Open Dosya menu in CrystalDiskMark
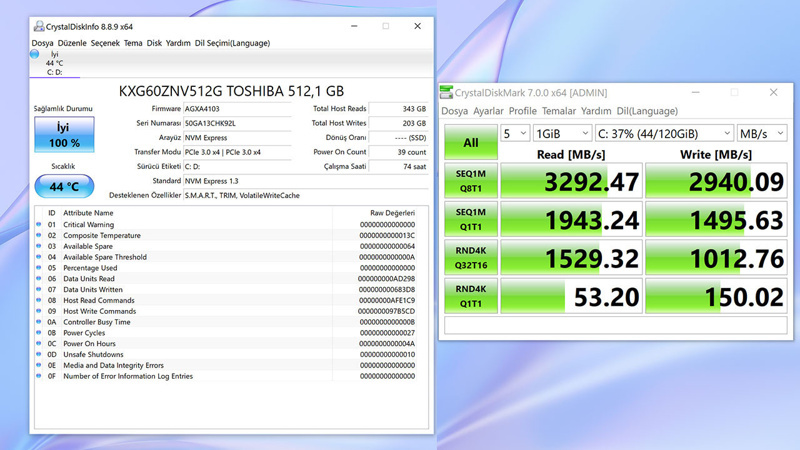The height and width of the screenshot is (450, 800). [455, 111]
